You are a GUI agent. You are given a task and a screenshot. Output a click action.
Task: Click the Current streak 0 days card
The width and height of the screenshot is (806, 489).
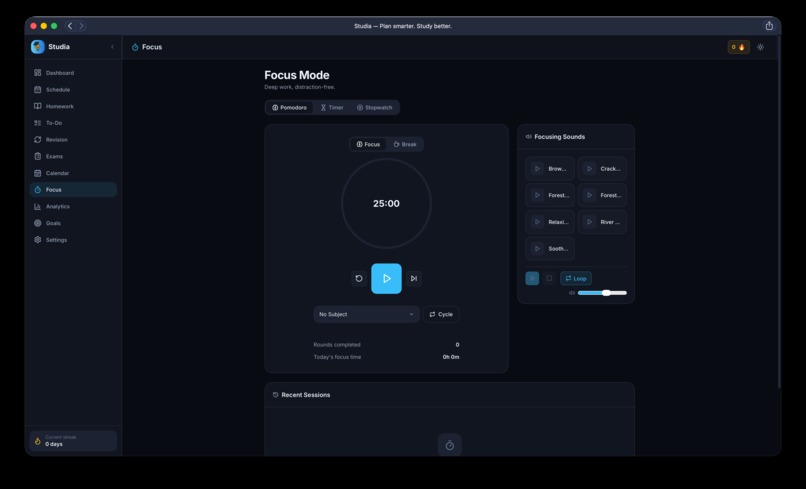[73, 441]
